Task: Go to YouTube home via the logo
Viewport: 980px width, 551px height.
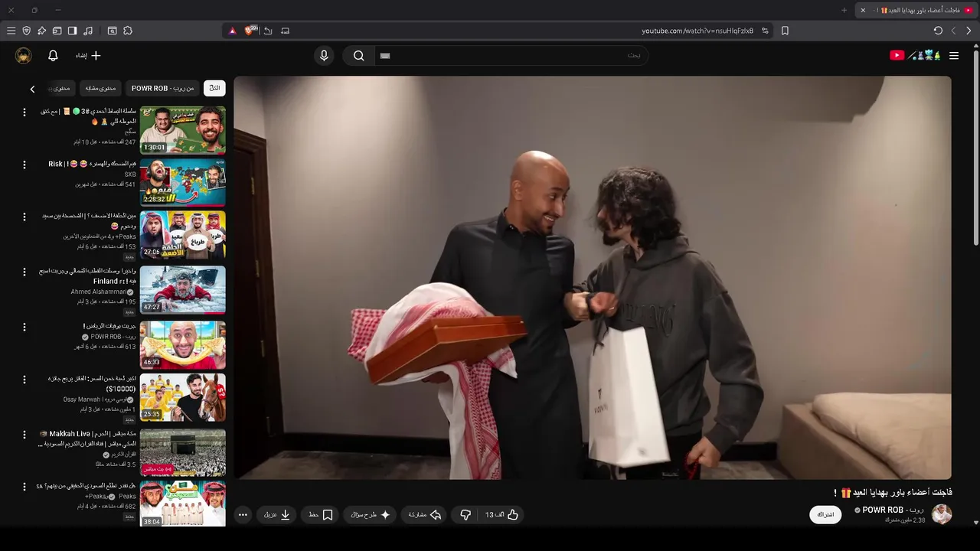Action: (915, 55)
